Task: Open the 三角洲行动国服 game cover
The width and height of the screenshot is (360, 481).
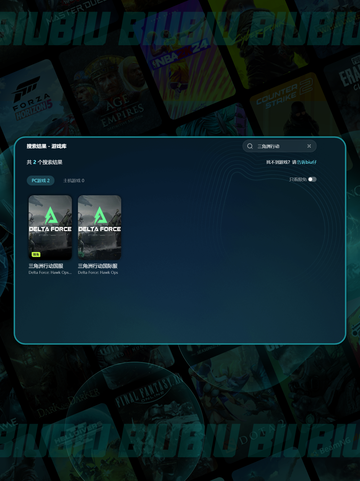Action: pyautogui.click(x=50, y=227)
